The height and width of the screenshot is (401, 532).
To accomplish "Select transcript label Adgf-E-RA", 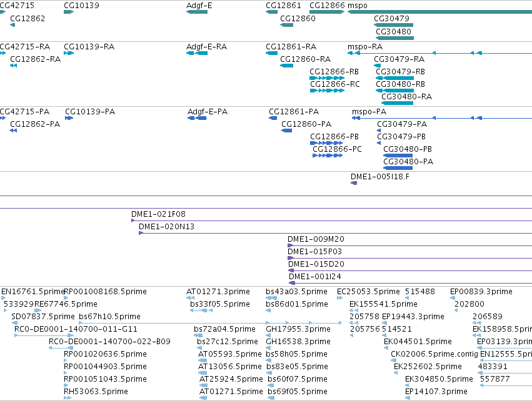I will click(x=206, y=46).
